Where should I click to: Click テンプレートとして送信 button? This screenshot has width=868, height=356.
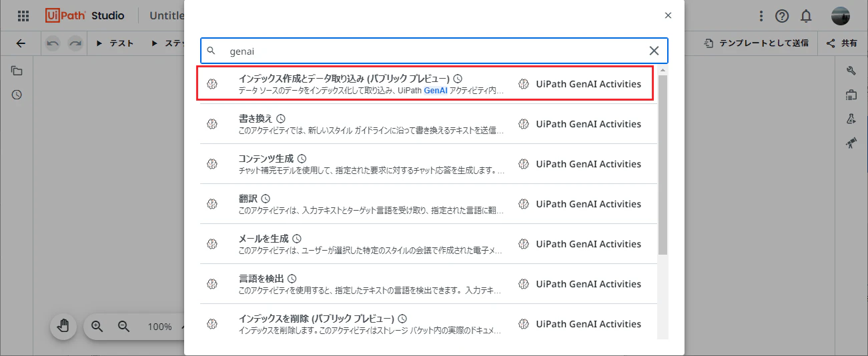coord(757,43)
